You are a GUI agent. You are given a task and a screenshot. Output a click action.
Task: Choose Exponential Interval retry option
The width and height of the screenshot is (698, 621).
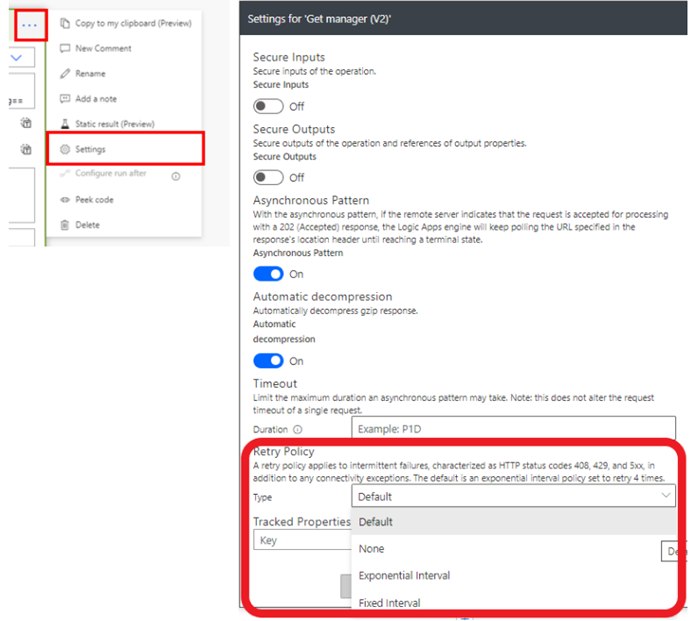404,576
